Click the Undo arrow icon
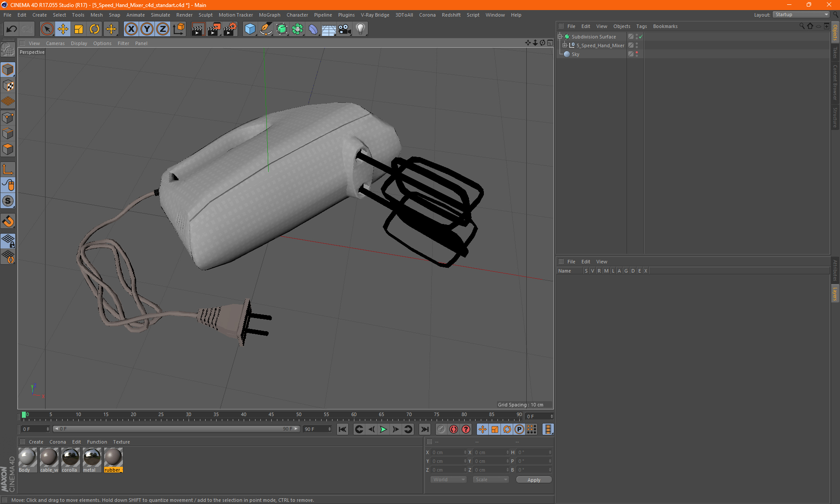 (x=12, y=29)
